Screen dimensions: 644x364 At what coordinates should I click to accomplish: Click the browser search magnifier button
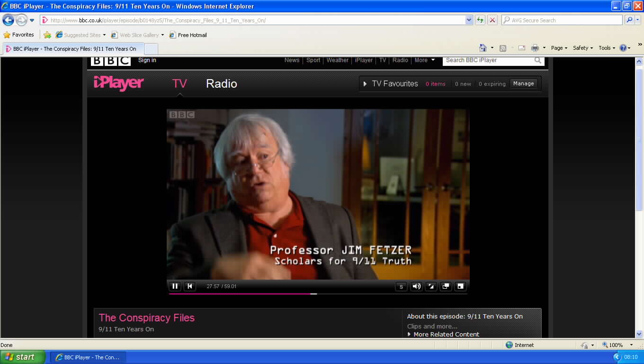point(629,20)
